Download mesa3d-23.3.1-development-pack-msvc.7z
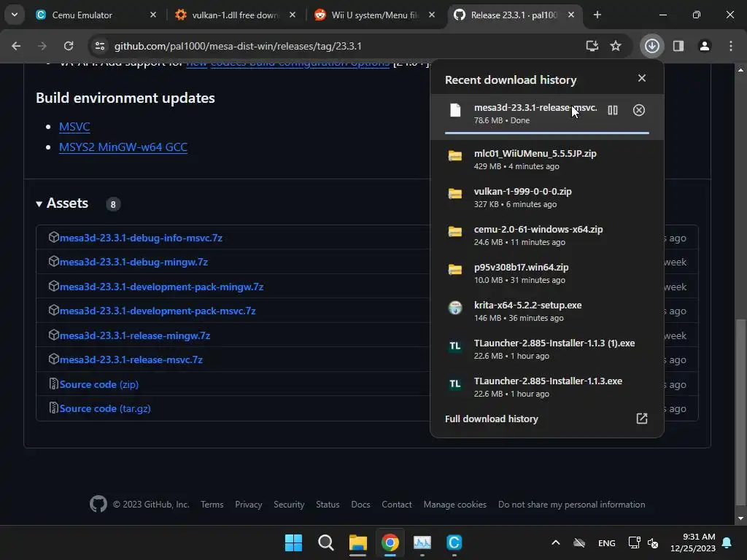The width and height of the screenshot is (747, 560). point(158,311)
